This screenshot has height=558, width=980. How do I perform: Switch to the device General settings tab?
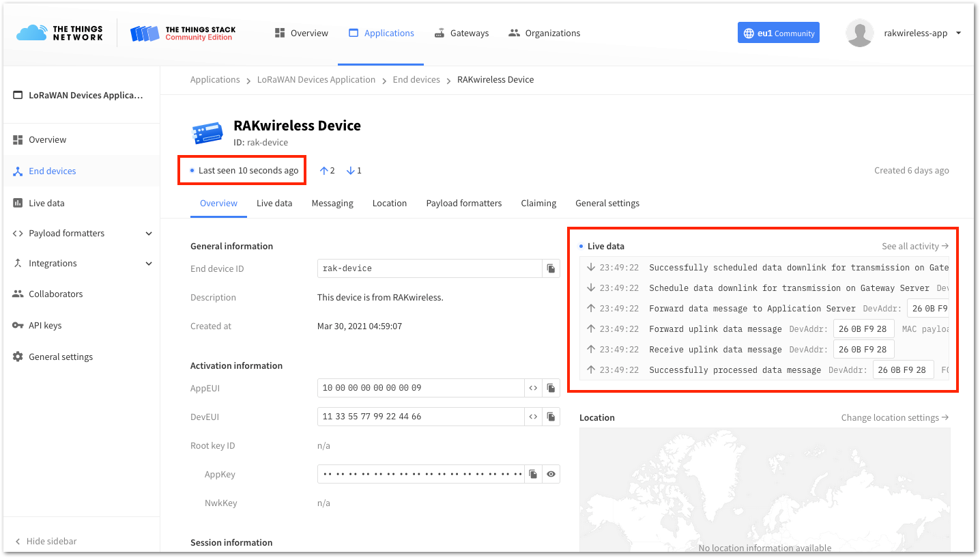[607, 204]
